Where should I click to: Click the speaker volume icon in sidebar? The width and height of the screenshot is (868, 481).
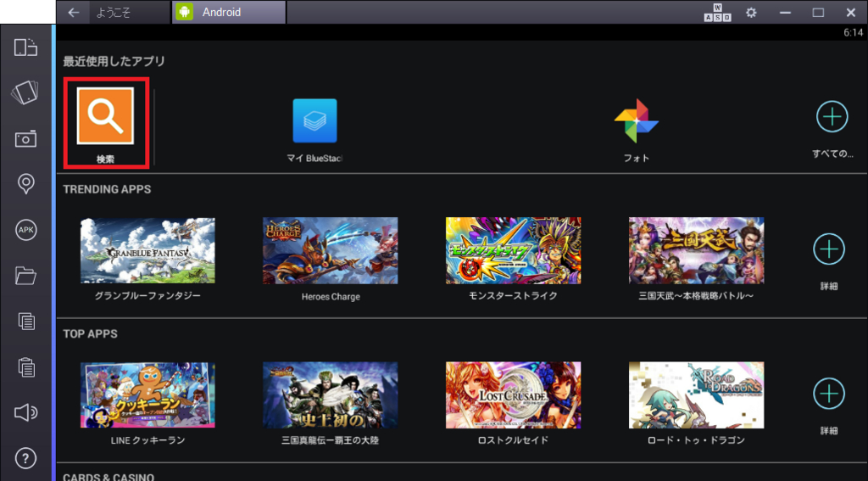[25, 412]
